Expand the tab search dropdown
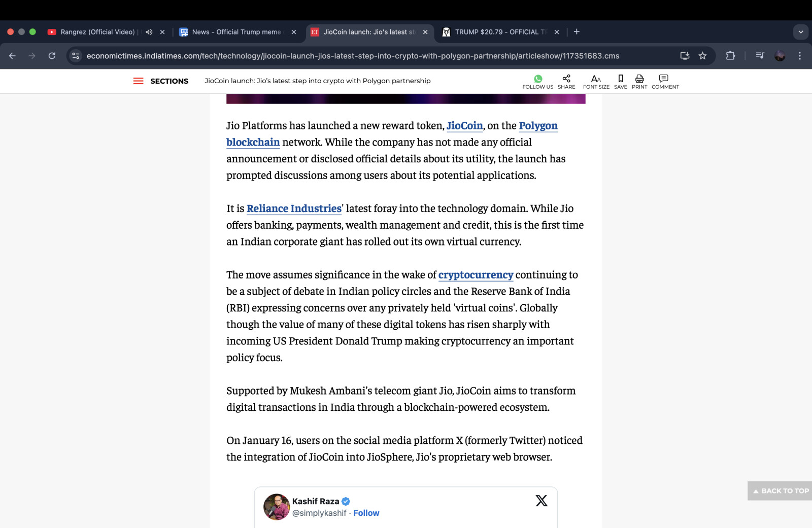The image size is (812, 528). (801, 32)
